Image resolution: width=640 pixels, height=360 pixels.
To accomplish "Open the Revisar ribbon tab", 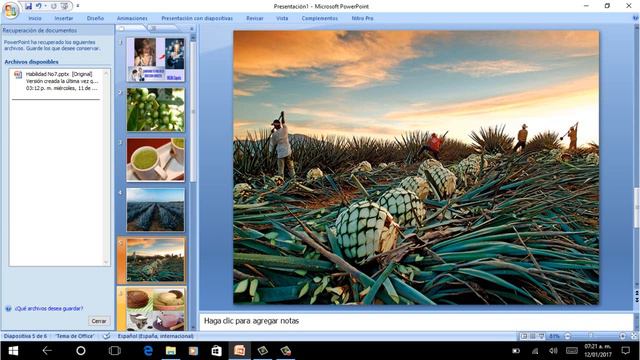I will pyautogui.click(x=255, y=18).
